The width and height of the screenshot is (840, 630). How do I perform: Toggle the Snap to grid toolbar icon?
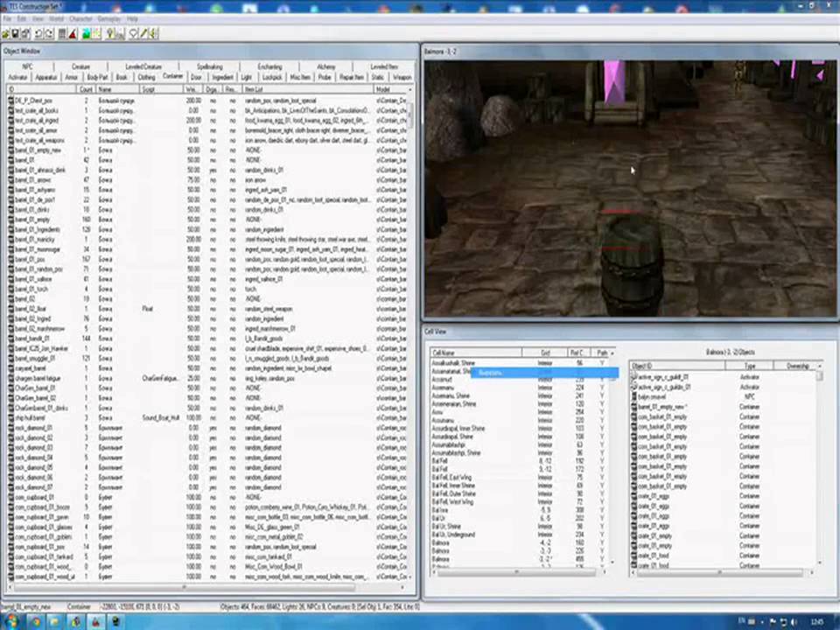point(62,34)
